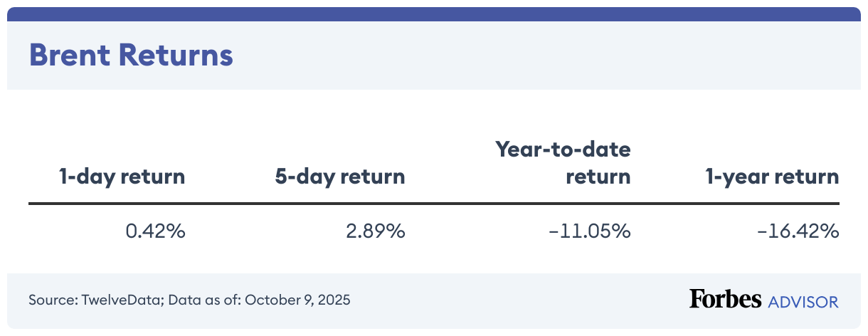Select the 1-year return column header
The width and height of the screenshot is (868, 336).
(770, 177)
